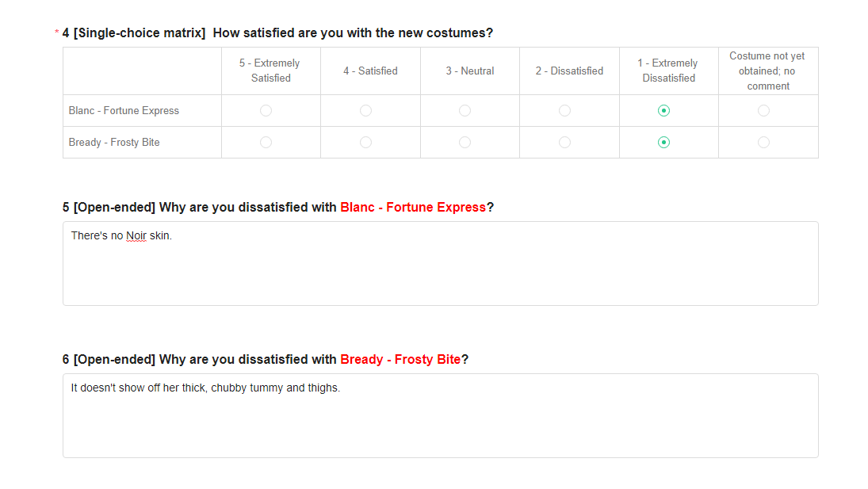This screenshot has width=868, height=489.
Task: Click the Blanc - Fortune Express feedback text box
Action: click(x=440, y=269)
